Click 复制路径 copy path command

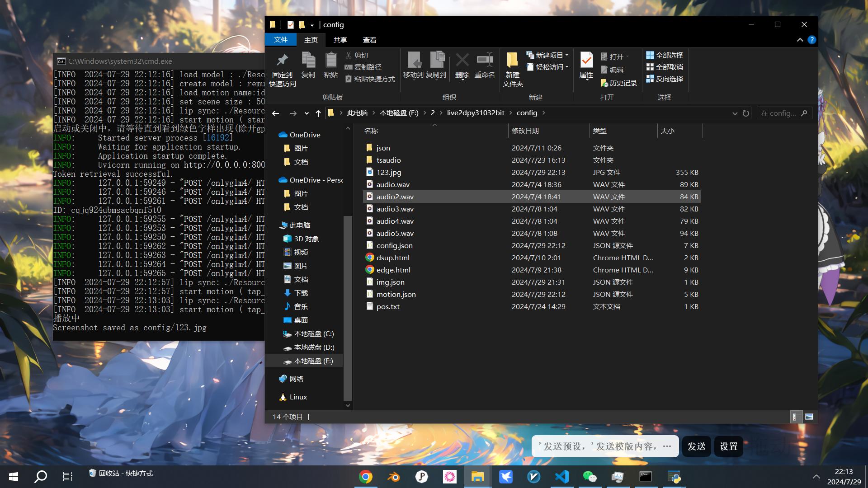[363, 67]
